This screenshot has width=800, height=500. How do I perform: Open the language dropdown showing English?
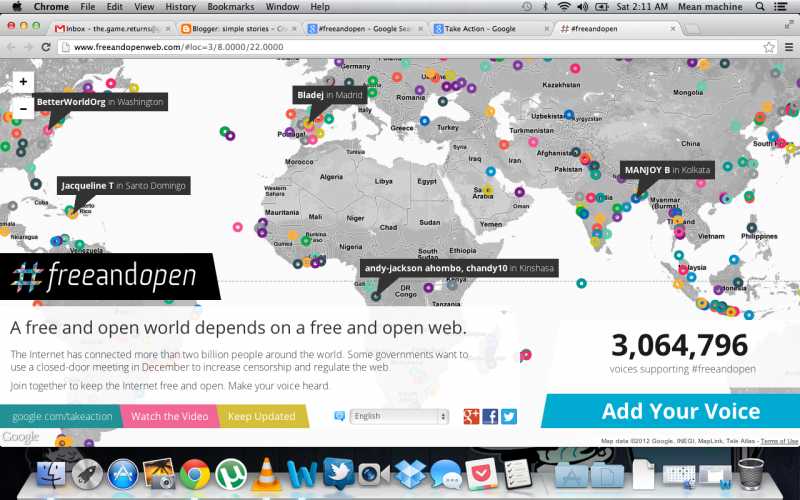tap(399, 416)
